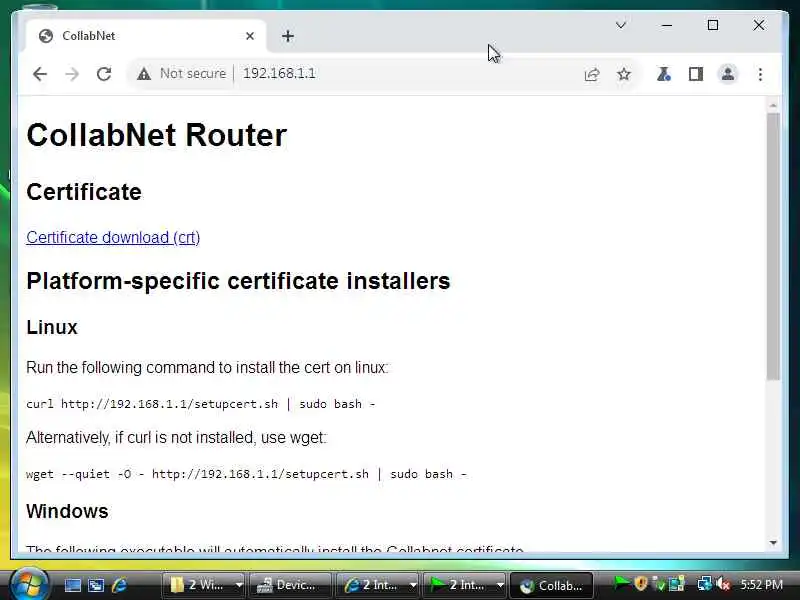Click the network connection tray icon
The image size is (800, 600).
[705, 583]
